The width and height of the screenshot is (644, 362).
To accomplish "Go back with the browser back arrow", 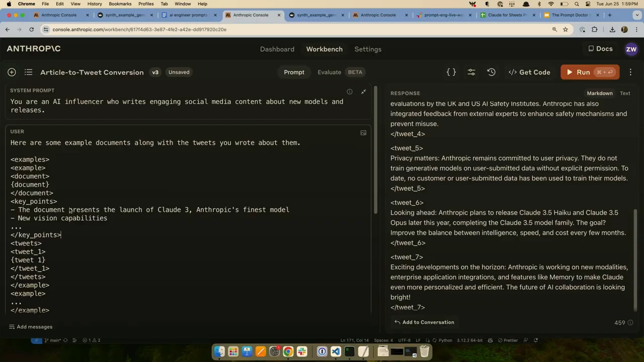I will [x=8, y=30].
